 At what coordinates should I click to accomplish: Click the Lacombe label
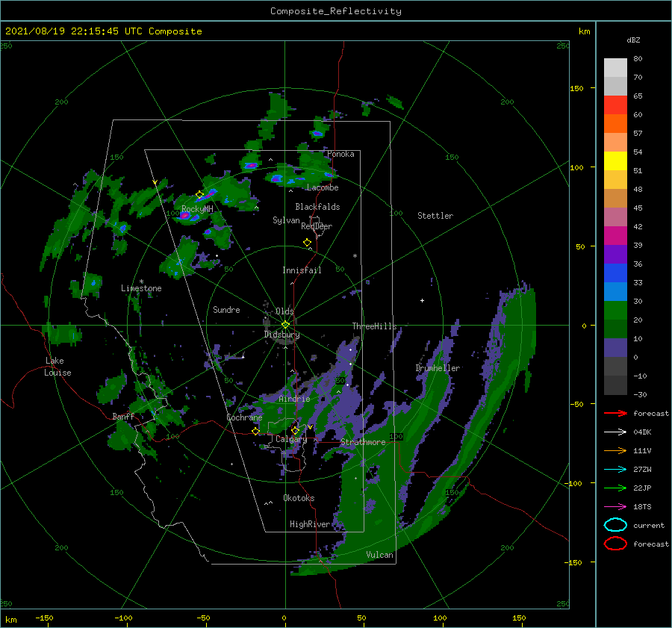point(323,187)
